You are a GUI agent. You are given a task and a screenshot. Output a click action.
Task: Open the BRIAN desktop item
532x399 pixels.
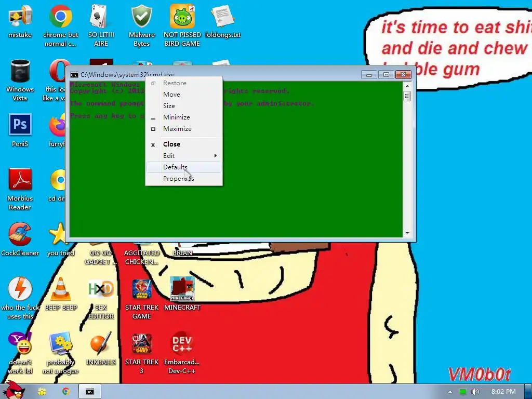[182, 249]
